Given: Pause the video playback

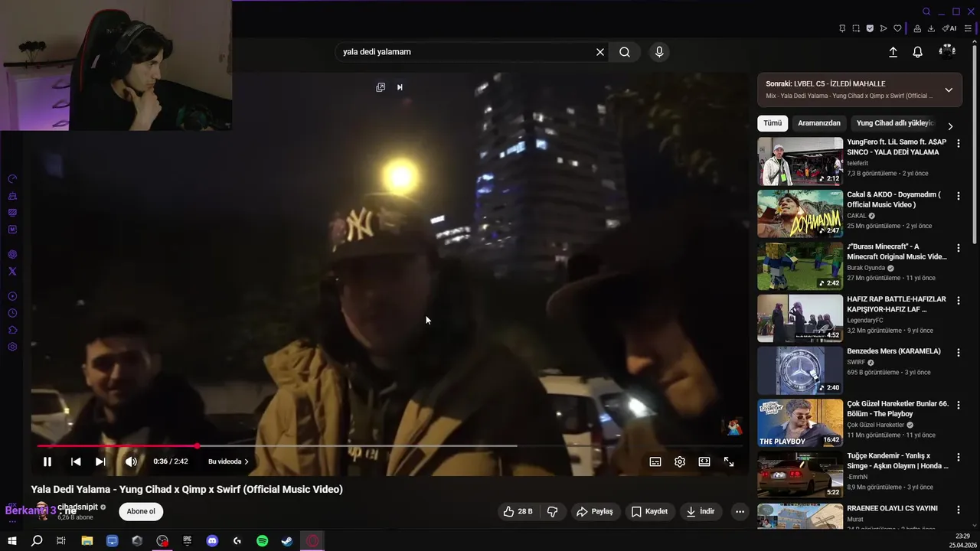Looking at the screenshot, I should [47, 461].
